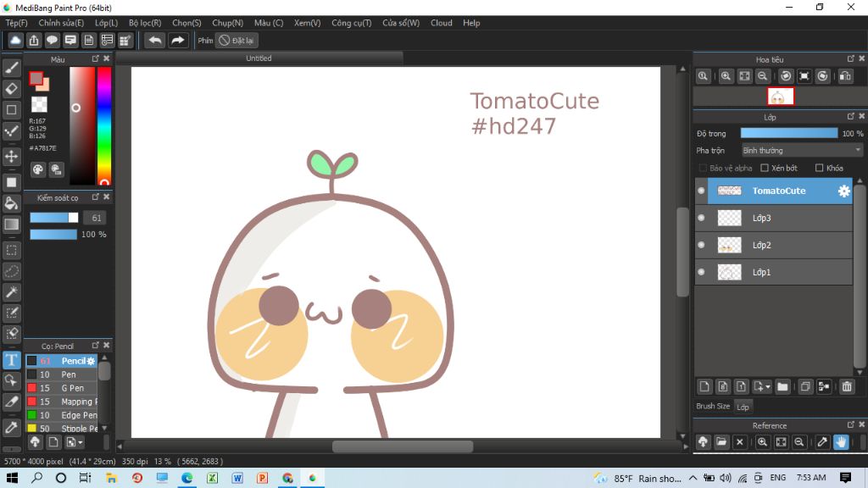
Task: Select the G Pen brush
Action: [x=61, y=388]
